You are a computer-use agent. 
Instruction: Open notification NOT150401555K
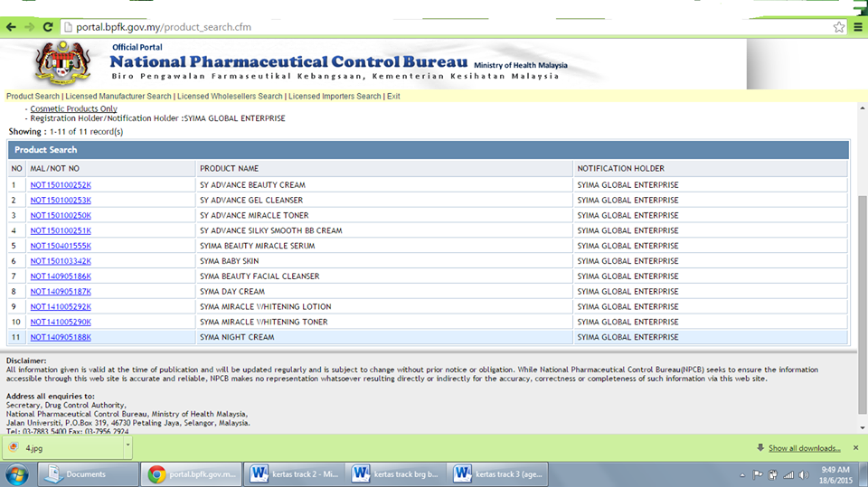(61, 246)
